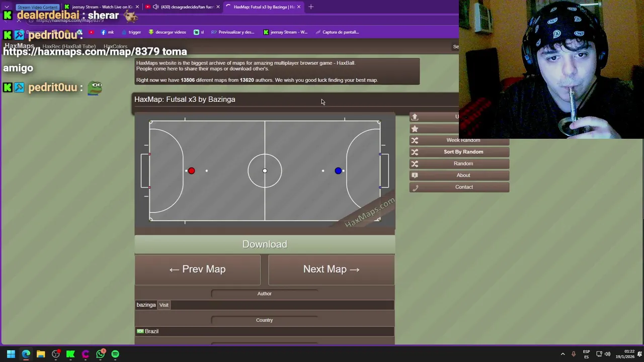Show hidden system tray icons
The height and width of the screenshot is (362, 644).
click(x=562, y=354)
